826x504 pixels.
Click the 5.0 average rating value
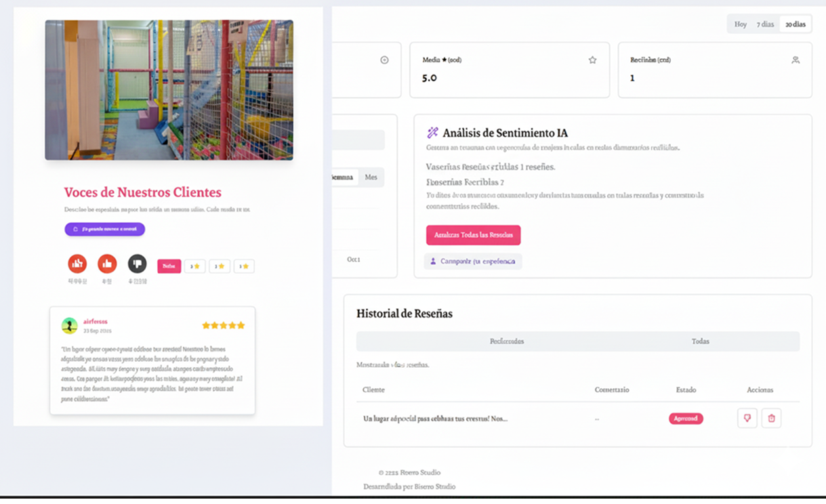click(430, 78)
